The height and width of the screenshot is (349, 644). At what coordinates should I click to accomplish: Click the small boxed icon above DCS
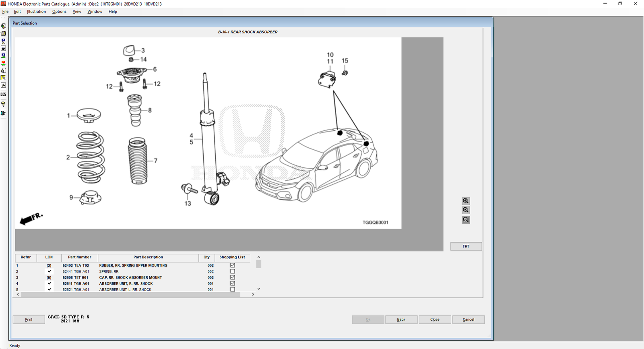(3, 85)
